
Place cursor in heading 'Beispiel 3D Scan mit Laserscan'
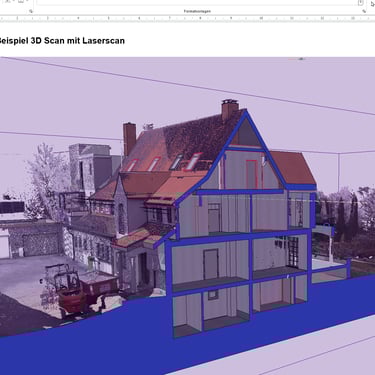[61, 41]
